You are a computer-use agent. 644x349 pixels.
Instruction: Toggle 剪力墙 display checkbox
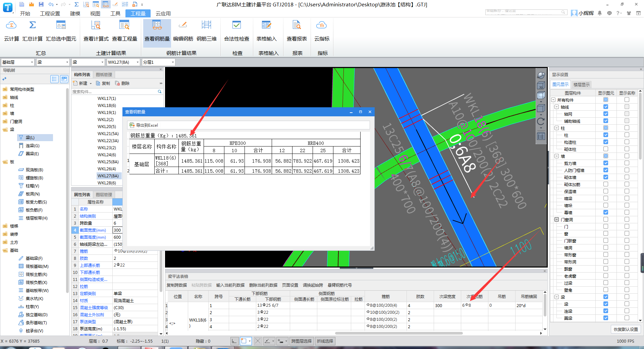click(x=606, y=163)
